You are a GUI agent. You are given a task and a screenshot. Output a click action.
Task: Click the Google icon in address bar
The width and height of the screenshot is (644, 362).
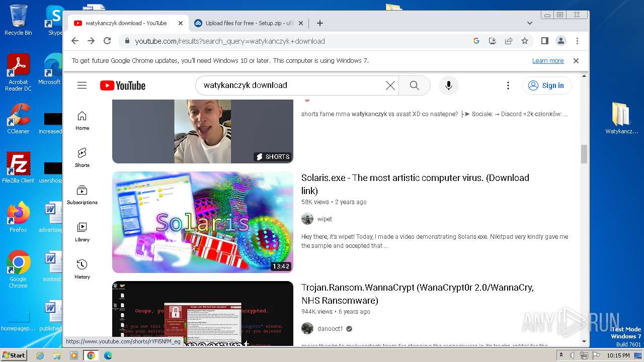(476, 41)
